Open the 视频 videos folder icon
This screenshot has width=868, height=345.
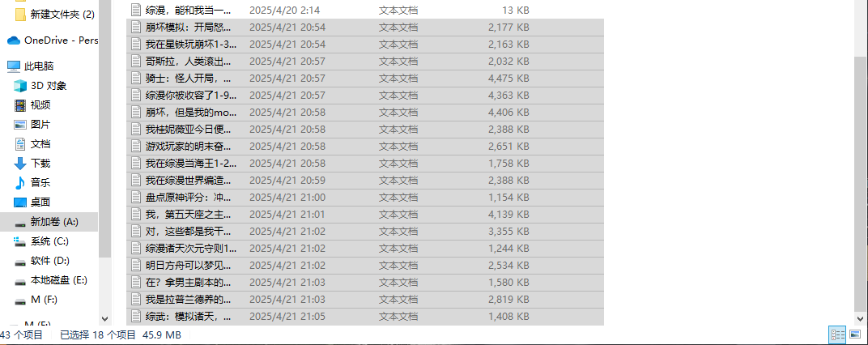[20, 105]
